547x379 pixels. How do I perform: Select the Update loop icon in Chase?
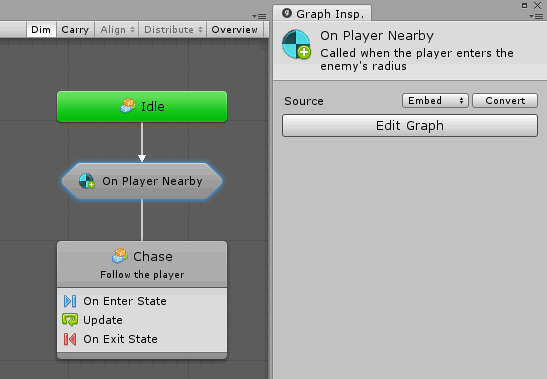tap(70, 320)
